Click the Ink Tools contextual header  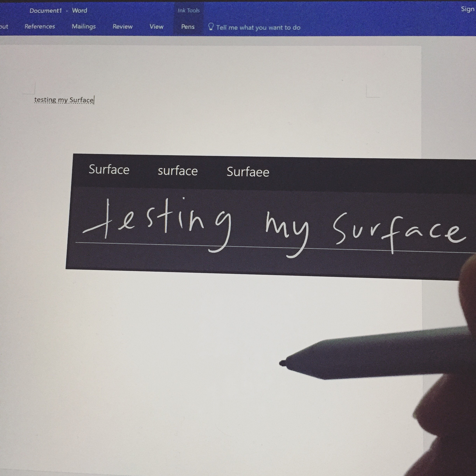coord(188,10)
